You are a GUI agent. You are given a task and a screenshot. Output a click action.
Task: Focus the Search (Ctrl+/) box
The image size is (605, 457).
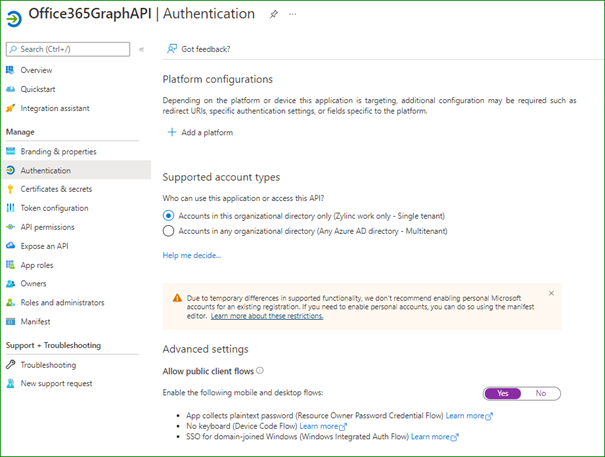68,49
